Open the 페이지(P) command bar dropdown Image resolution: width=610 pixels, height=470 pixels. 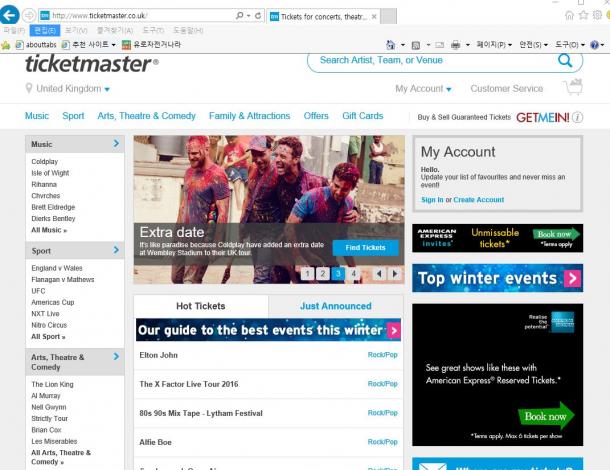tap(494, 45)
